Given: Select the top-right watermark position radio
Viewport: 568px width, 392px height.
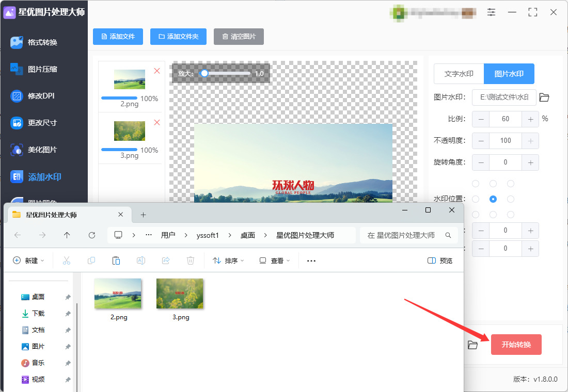Looking at the screenshot, I should tap(511, 184).
